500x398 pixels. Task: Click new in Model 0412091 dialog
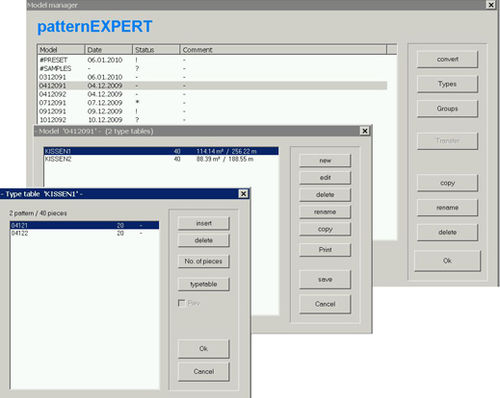[x=325, y=161]
